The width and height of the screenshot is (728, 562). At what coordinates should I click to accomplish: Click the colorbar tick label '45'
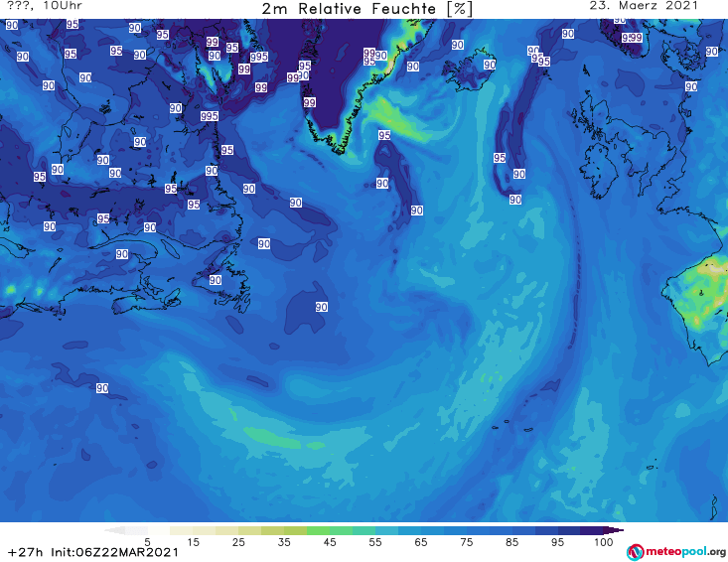[x=330, y=542]
